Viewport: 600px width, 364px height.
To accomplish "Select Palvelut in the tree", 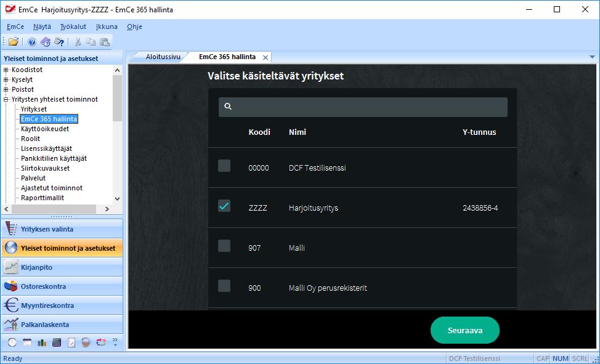I will pyautogui.click(x=33, y=178).
